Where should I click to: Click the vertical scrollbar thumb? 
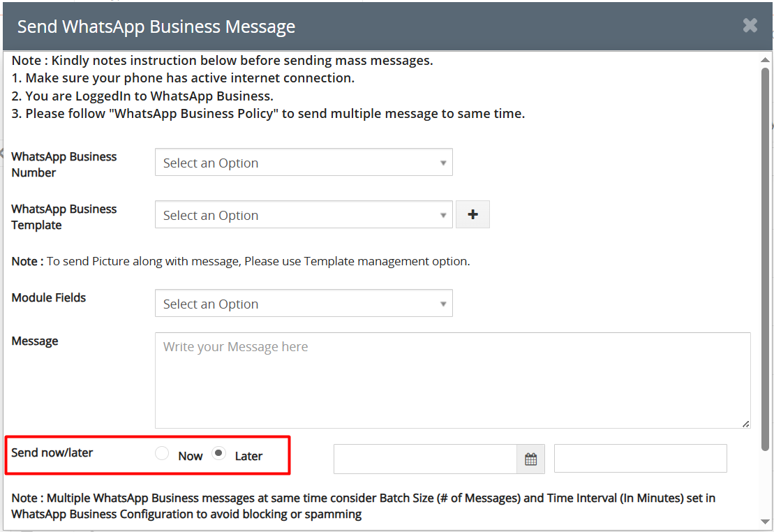tap(765, 259)
